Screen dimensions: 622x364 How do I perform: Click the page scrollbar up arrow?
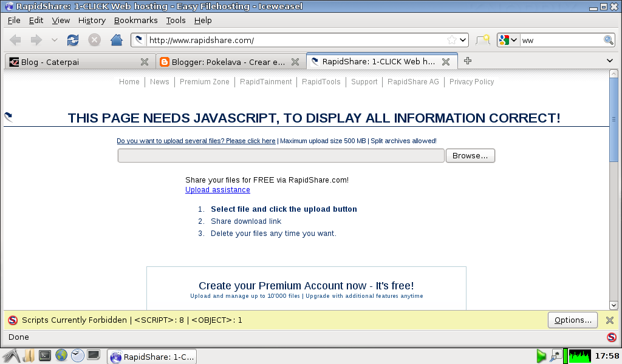pos(613,73)
